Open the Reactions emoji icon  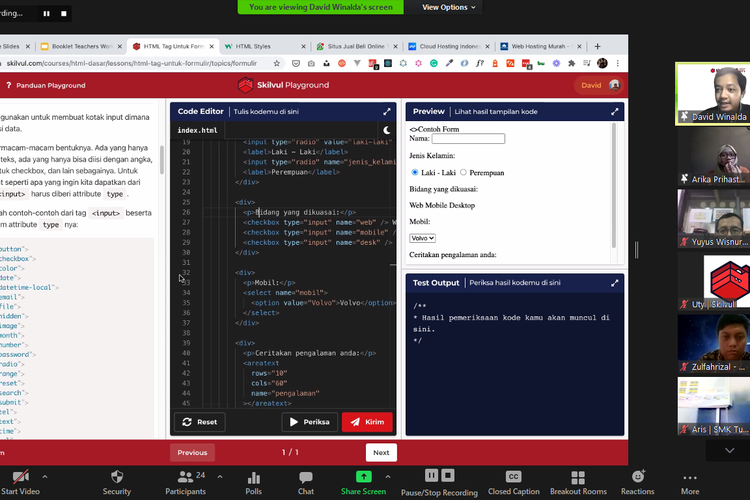(x=637, y=477)
